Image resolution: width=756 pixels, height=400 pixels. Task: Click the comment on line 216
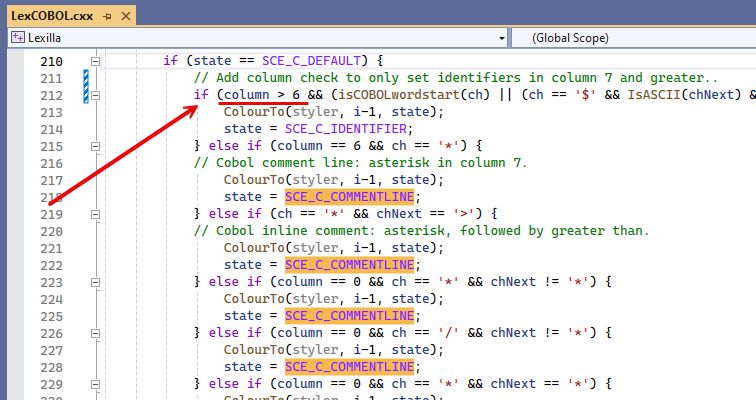coord(360,162)
